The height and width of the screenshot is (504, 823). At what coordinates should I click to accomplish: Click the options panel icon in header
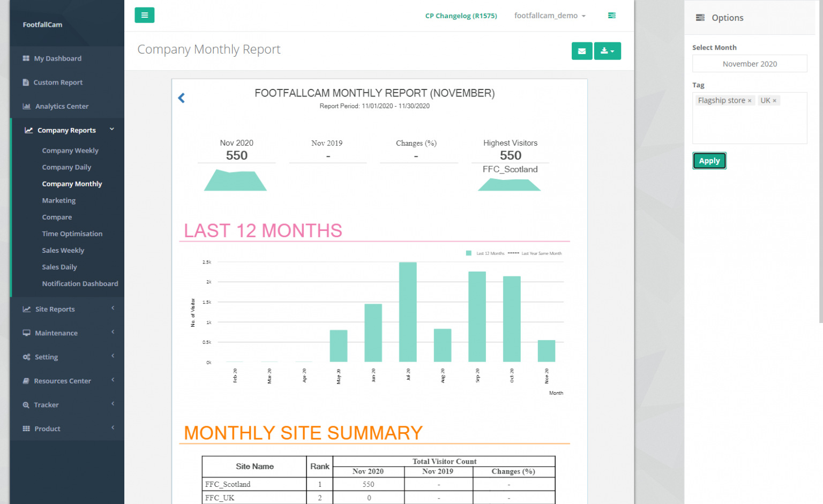click(611, 16)
